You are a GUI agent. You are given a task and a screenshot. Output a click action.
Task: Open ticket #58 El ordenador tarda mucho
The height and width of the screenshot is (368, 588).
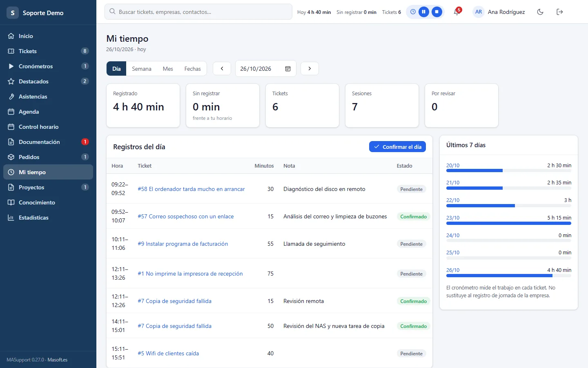(191, 189)
